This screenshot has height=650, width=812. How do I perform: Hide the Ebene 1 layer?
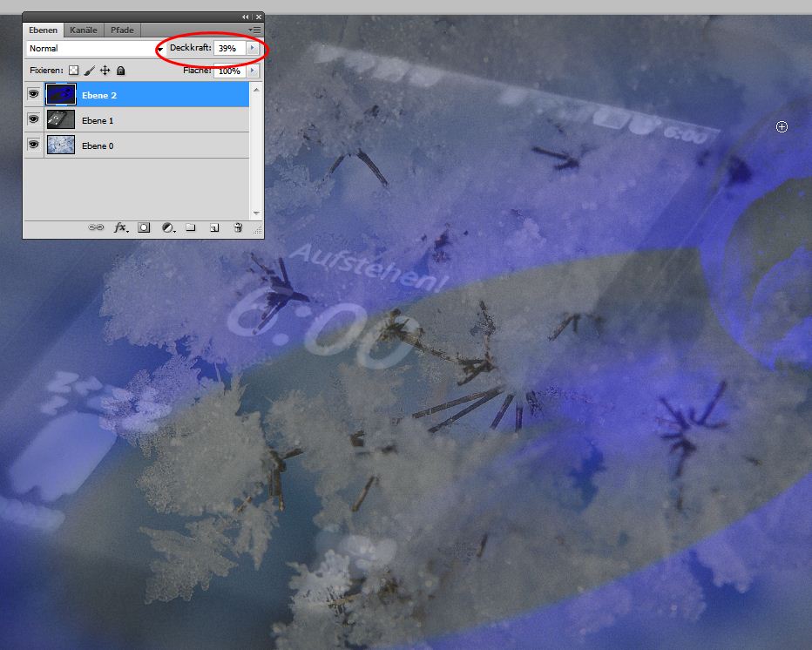34,119
